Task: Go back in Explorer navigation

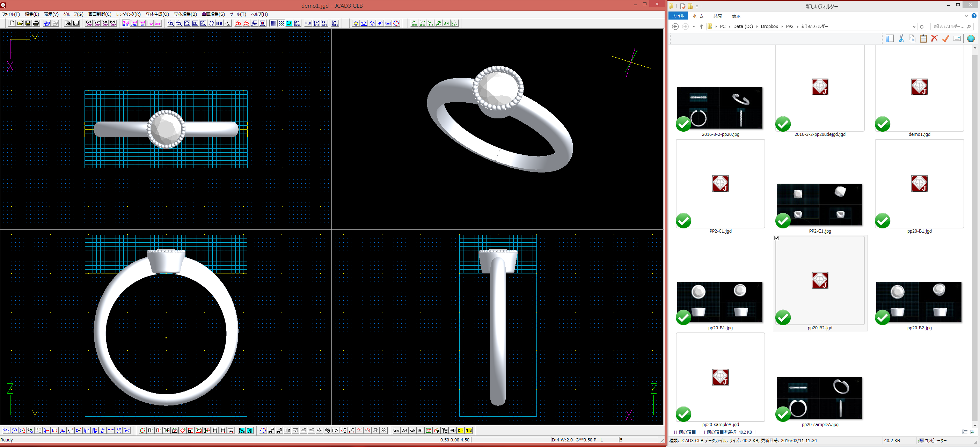Action: coord(675,27)
